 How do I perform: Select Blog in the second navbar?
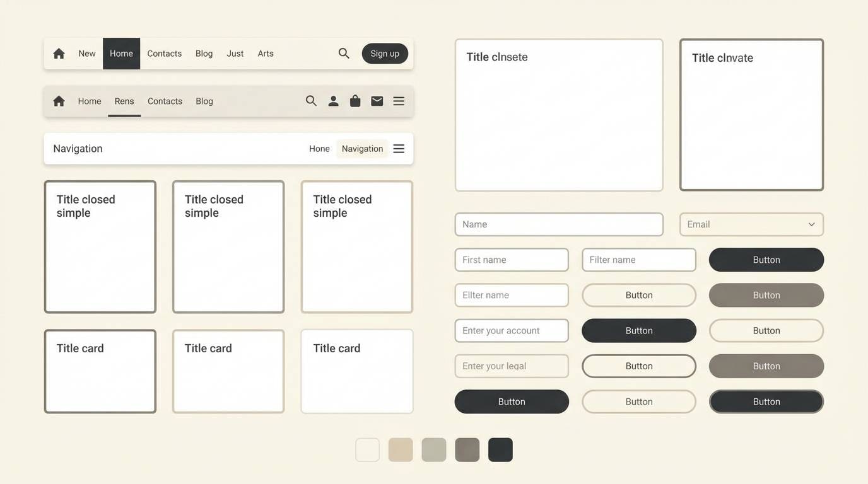(x=204, y=100)
